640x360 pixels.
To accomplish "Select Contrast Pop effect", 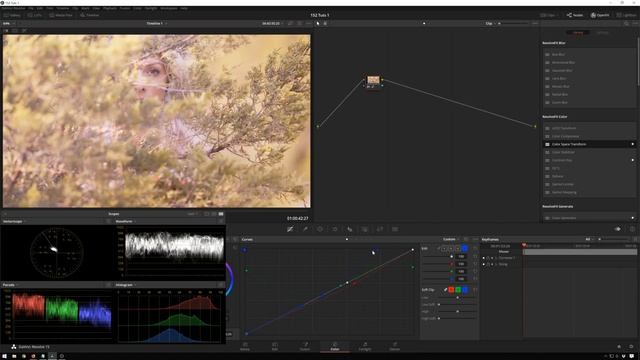I will (589, 160).
